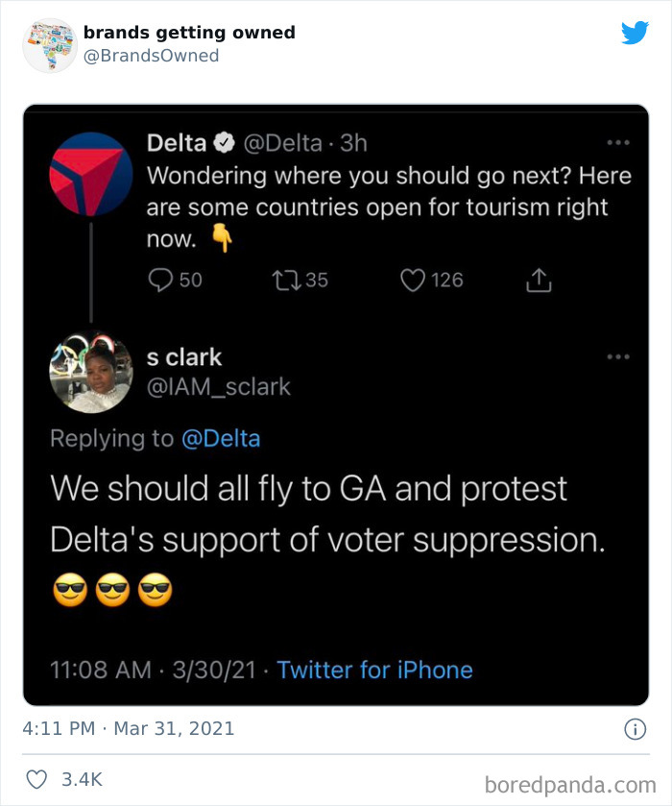
Task: Select s clark's profile picture
Action: (91, 375)
